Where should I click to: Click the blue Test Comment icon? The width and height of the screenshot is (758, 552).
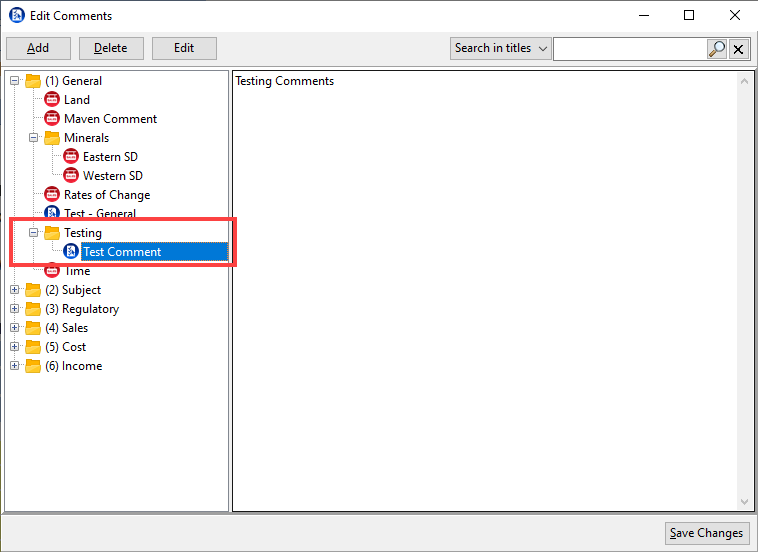point(71,252)
